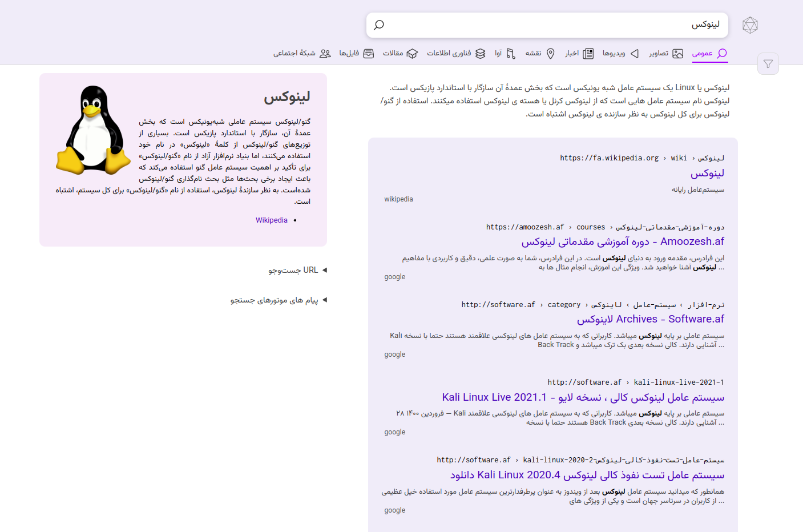Expand the پیام های موتورهای جستجو section
803x532 pixels.
click(x=279, y=300)
